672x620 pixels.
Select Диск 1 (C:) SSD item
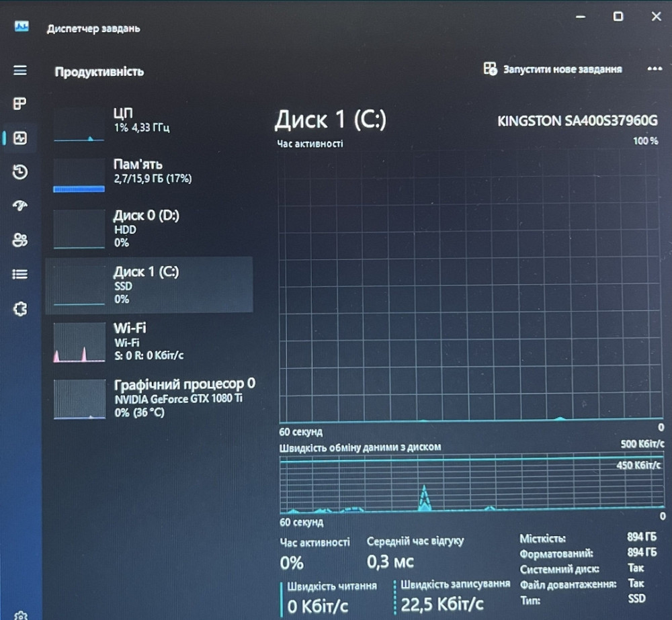coord(149,285)
